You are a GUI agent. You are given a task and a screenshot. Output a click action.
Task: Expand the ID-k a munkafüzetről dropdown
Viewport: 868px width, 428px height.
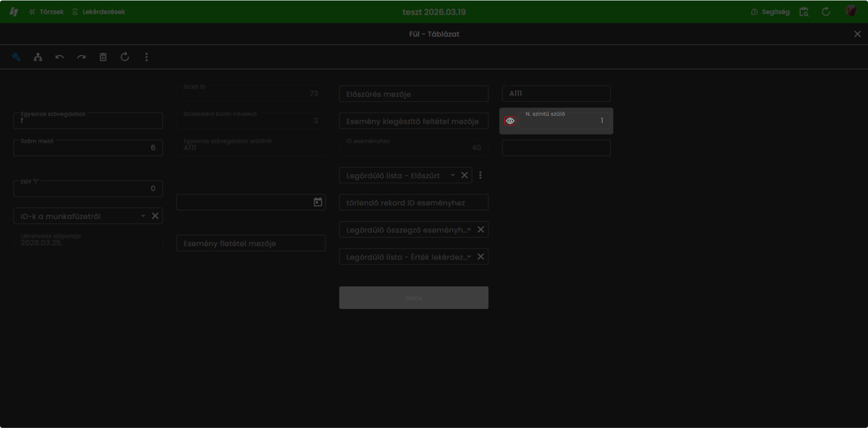(x=143, y=216)
